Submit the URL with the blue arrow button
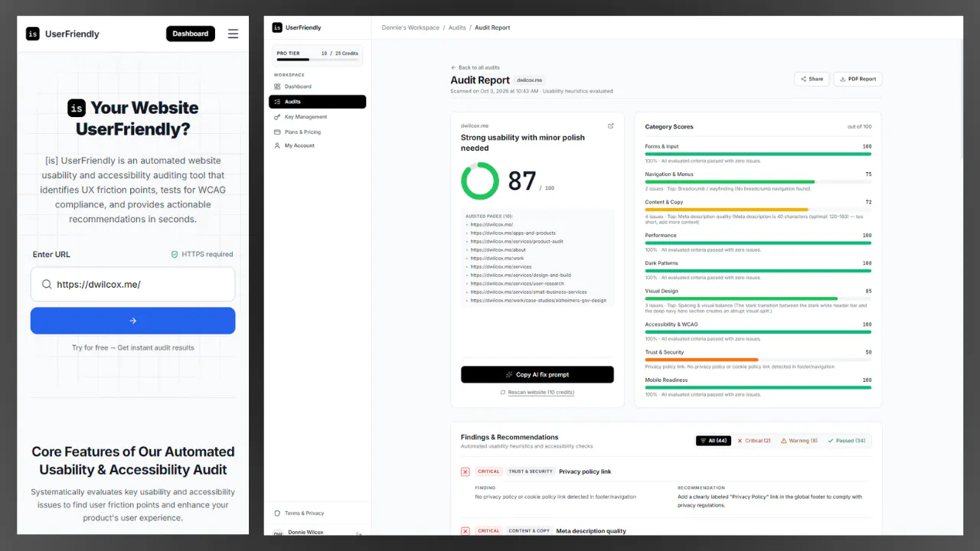The image size is (980, 551). [x=132, y=321]
